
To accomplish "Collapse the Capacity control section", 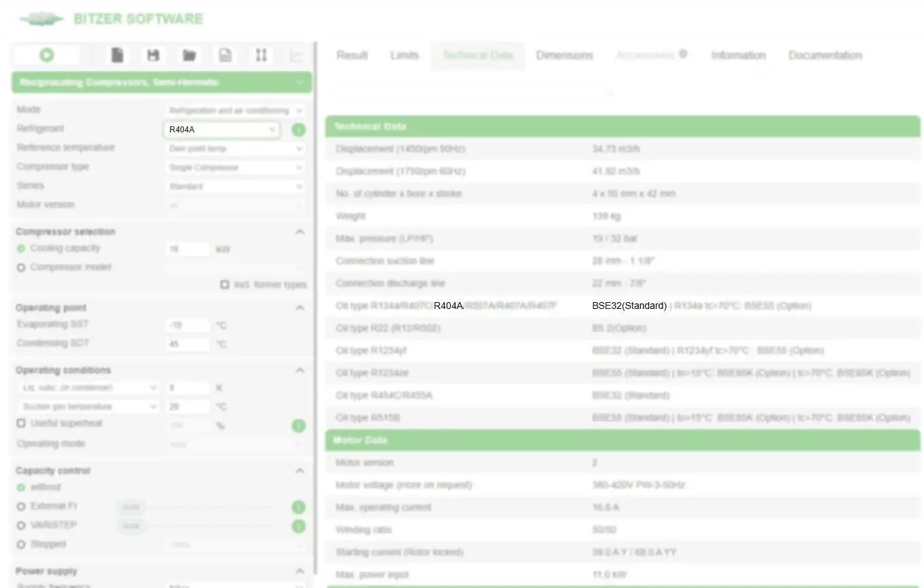I will click(x=300, y=471).
